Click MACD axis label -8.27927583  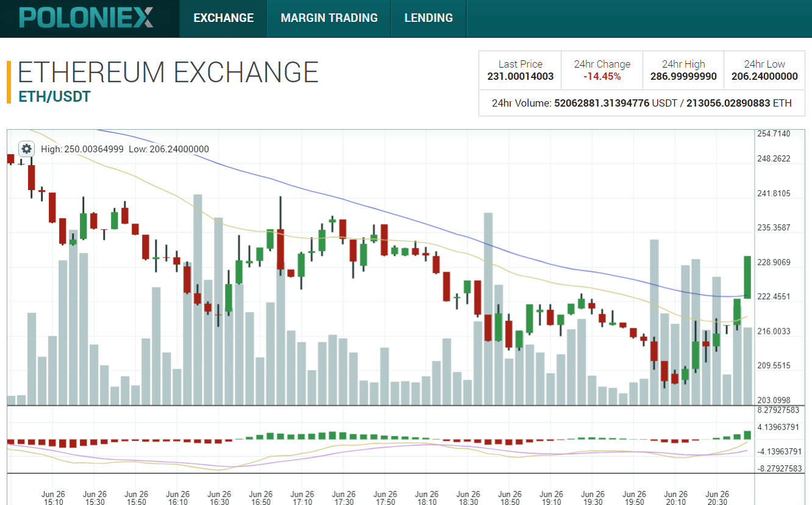pos(780,468)
